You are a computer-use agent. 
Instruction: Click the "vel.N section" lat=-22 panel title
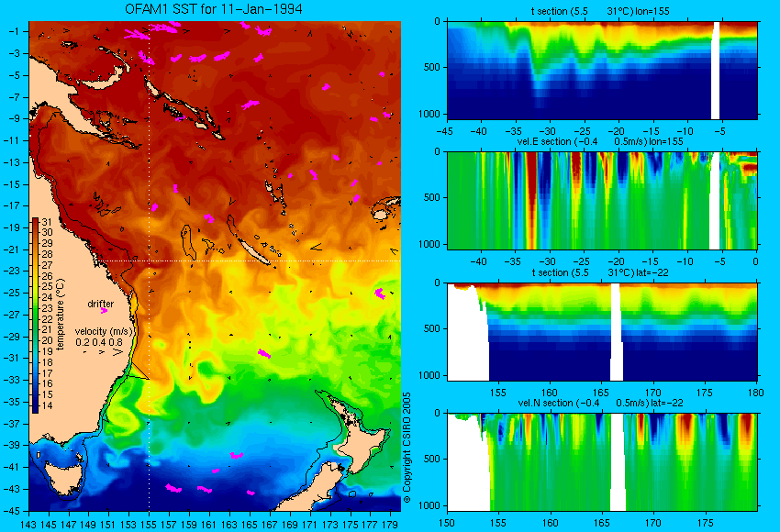coord(600,403)
